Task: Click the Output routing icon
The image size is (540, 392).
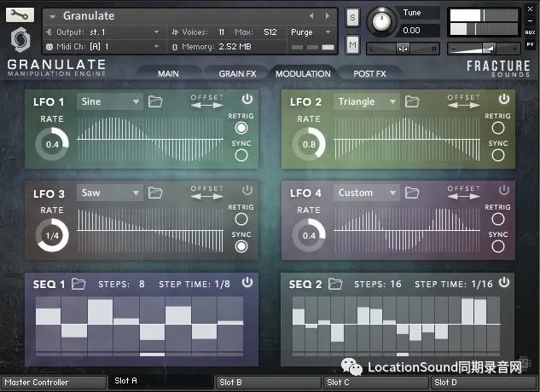Action: tap(49, 32)
